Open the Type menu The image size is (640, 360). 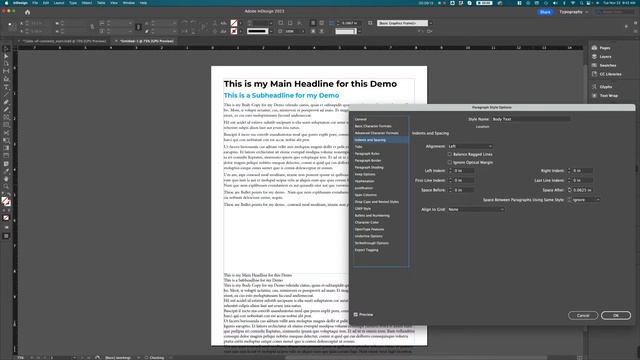[73, 3]
